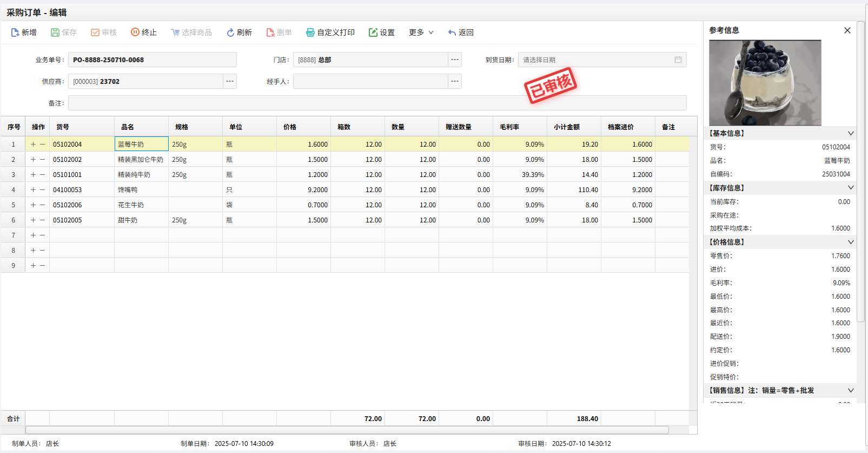Select the 甜牛奶 cell
Image resolution: width=868 pixels, height=453 pixels.
142,220
